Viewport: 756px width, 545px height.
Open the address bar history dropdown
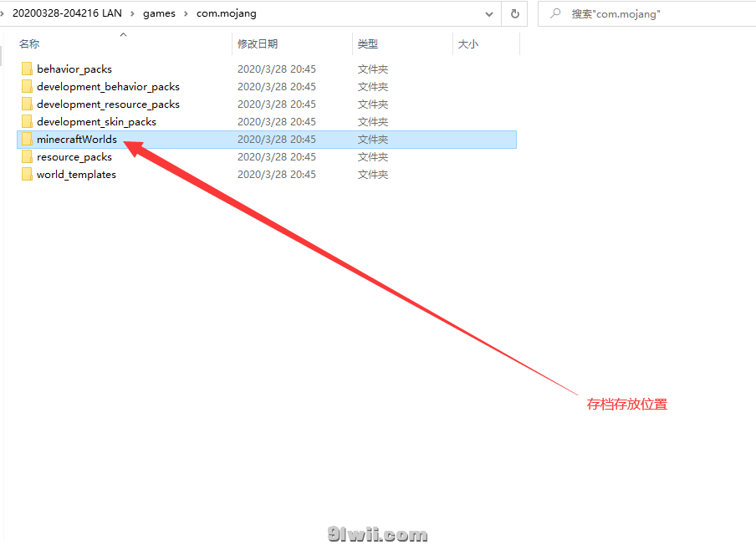click(x=489, y=14)
